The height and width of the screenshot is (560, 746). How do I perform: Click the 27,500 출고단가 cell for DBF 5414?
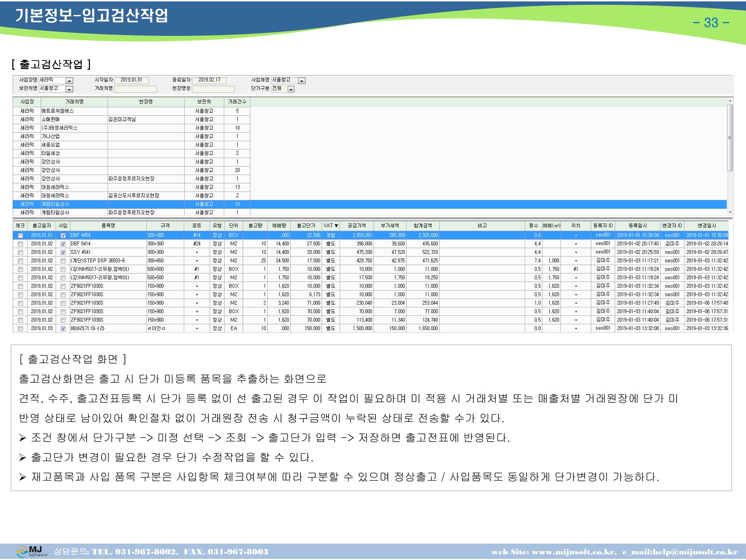click(x=306, y=244)
